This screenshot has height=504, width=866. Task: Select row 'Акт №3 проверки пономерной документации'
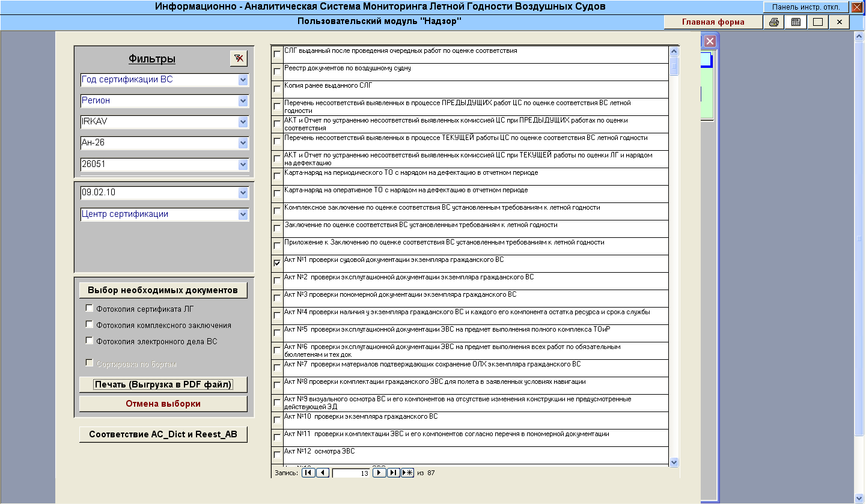click(475, 299)
